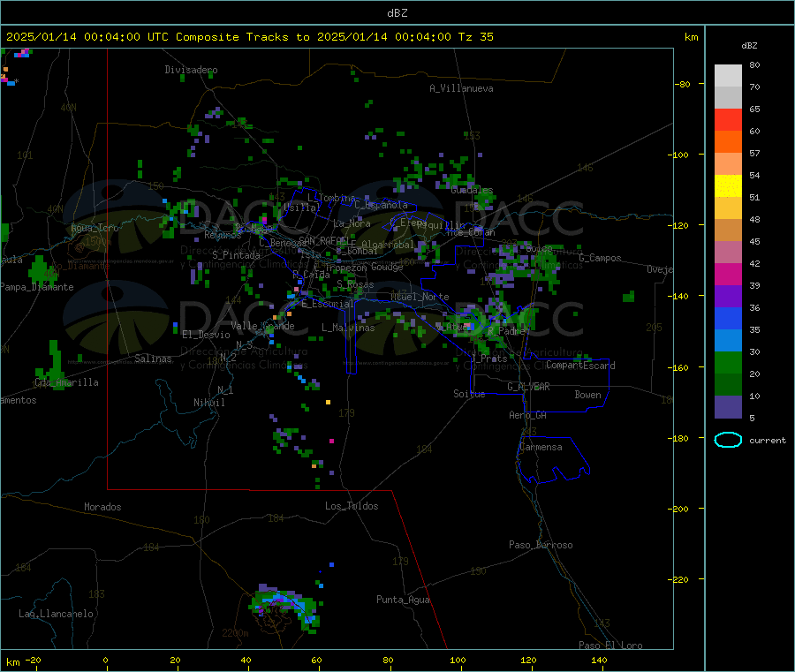Click the 'current' cyan ellipse legend marker
The image size is (795, 672).
click(x=728, y=440)
